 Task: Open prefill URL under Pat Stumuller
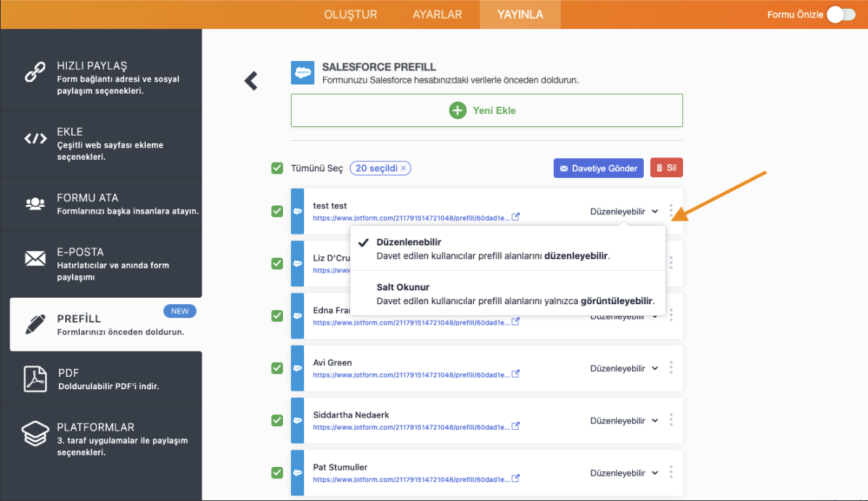pos(411,479)
